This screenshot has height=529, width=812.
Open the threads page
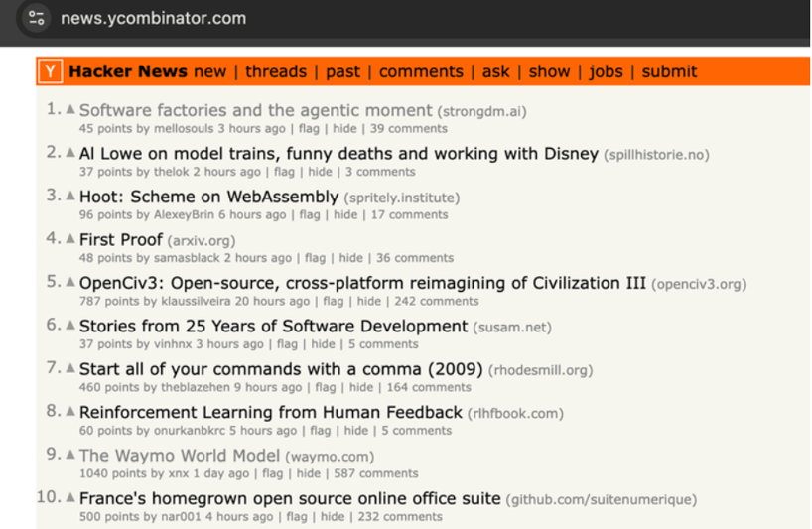[x=276, y=71]
